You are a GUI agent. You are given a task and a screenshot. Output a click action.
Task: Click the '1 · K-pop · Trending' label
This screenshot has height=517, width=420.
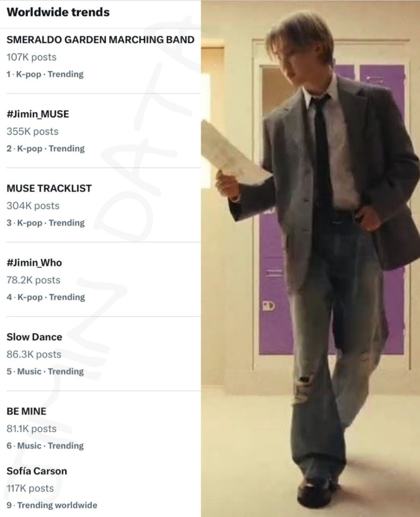point(45,74)
